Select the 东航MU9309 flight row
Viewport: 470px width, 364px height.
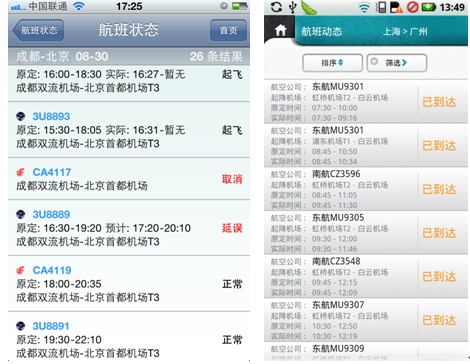click(x=366, y=352)
